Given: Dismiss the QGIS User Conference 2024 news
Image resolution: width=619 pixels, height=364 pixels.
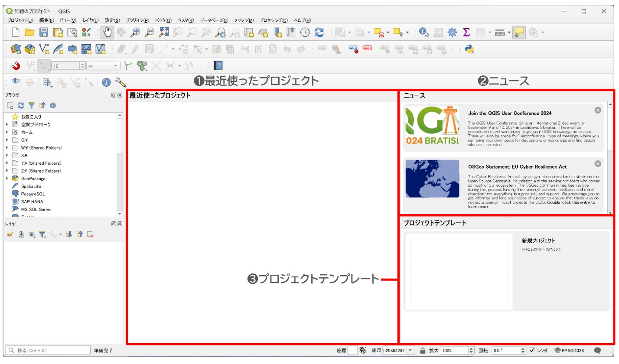Looking at the screenshot, I should point(598,110).
